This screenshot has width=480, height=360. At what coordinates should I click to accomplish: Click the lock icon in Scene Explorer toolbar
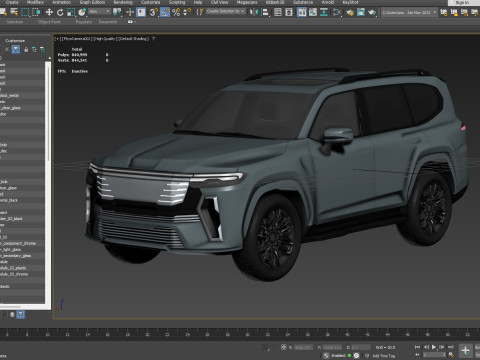point(26,49)
